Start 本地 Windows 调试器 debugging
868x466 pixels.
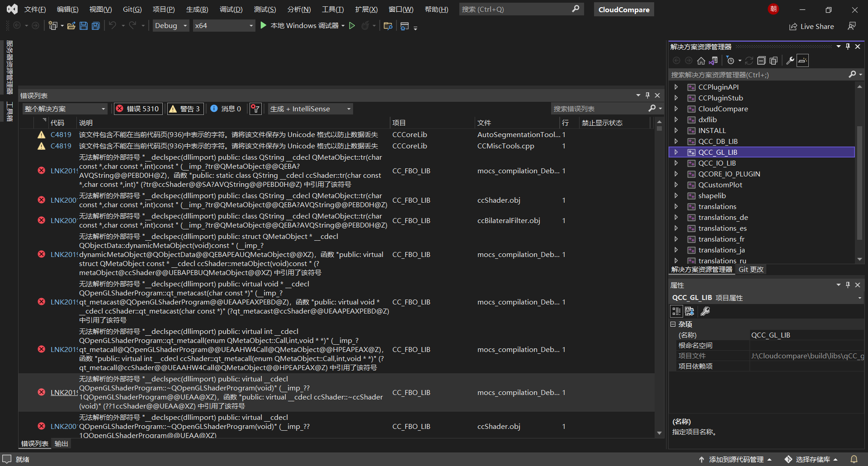pyautogui.click(x=300, y=26)
